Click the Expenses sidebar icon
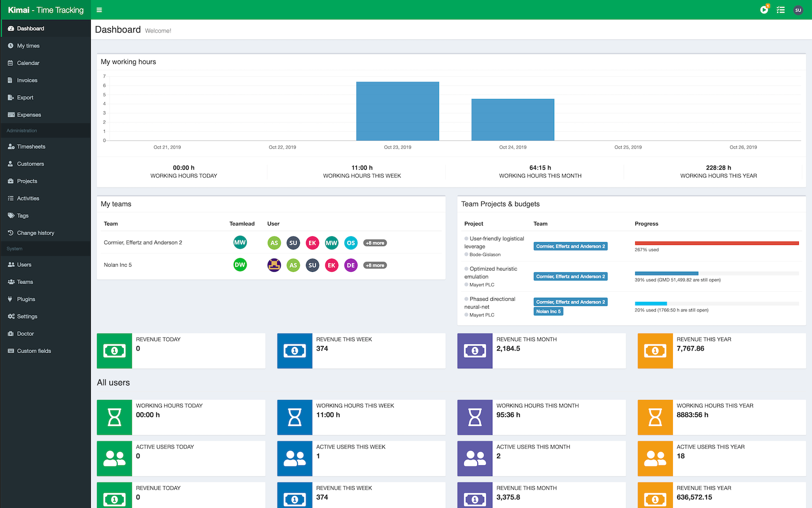Screen dimensions: 812x508 [11, 115]
